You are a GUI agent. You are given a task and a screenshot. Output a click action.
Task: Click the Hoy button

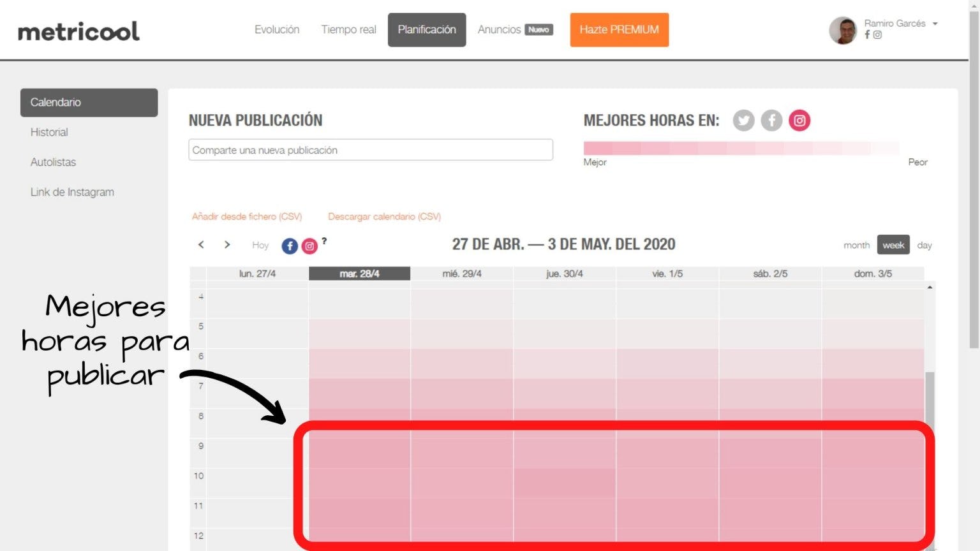(260, 245)
